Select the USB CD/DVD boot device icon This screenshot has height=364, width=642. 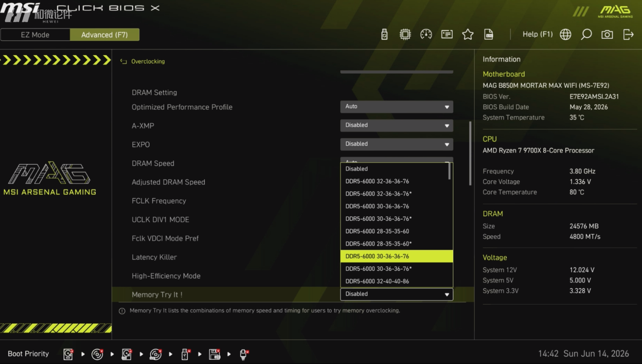point(156,354)
